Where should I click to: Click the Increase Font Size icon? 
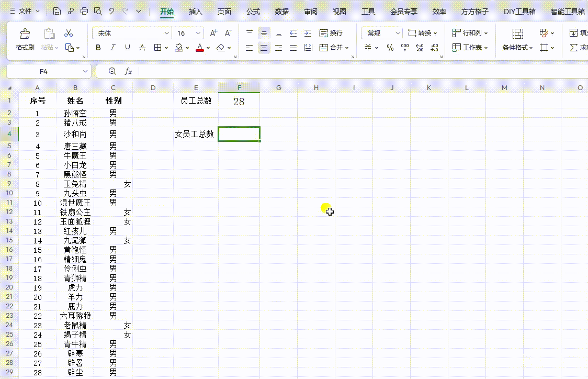(214, 33)
